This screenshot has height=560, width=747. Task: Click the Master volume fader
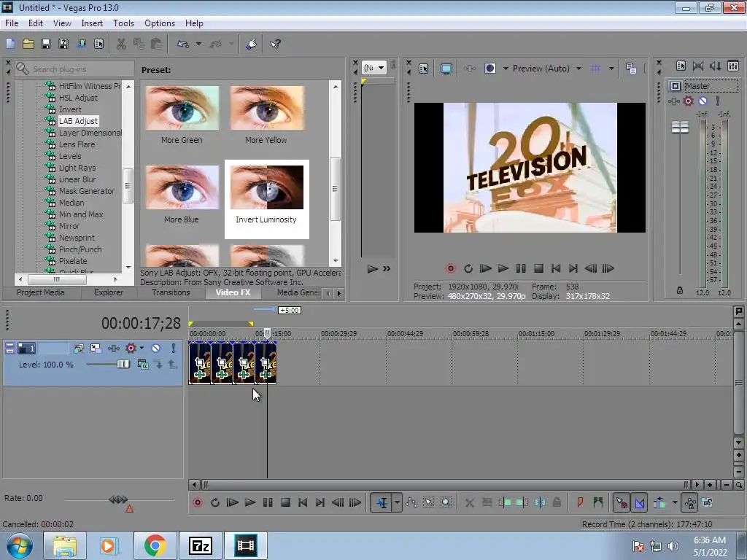pyautogui.click(x=680, y=127)
